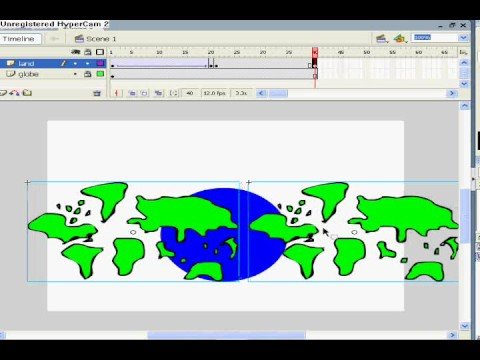Toggle the Onion Skin button
The width and height of the screenshot is (480, 360).
point(132,93)
